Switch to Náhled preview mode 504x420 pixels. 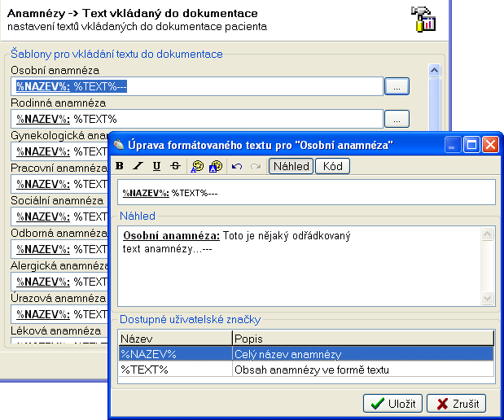[x=291, y=166]
